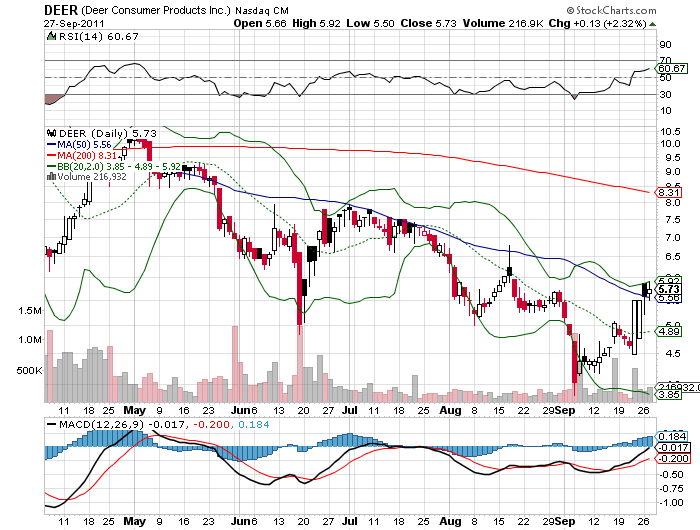Click the Sep label on price chart axis
Viewport: 700px width, 530px height.
click(x=565, y=410)
